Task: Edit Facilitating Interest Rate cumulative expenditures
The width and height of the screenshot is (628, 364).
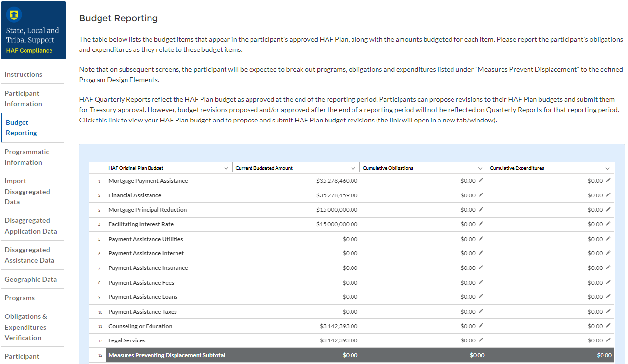Action: (x=608, y=224)
